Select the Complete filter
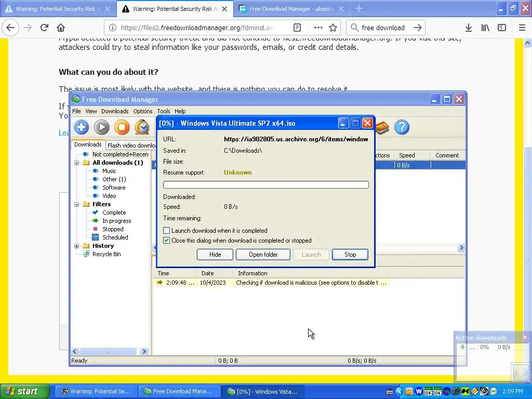The height and width of the screenshot is (399, 532). [x=114, y=212]
